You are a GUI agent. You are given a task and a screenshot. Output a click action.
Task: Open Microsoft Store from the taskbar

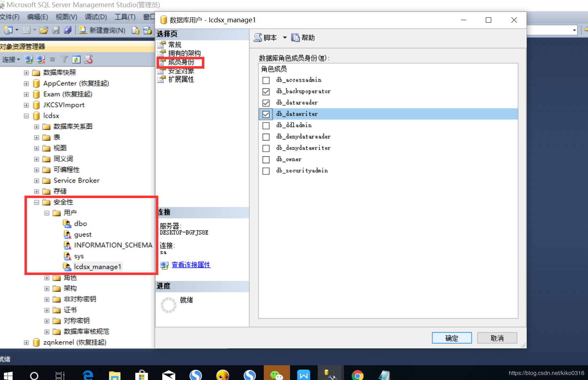coord(142,375)
